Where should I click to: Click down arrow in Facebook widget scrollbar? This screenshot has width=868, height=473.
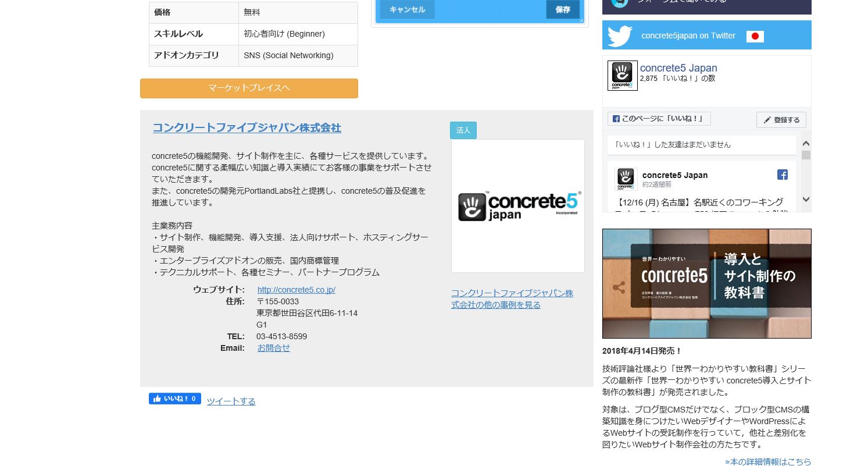point(806,200)
